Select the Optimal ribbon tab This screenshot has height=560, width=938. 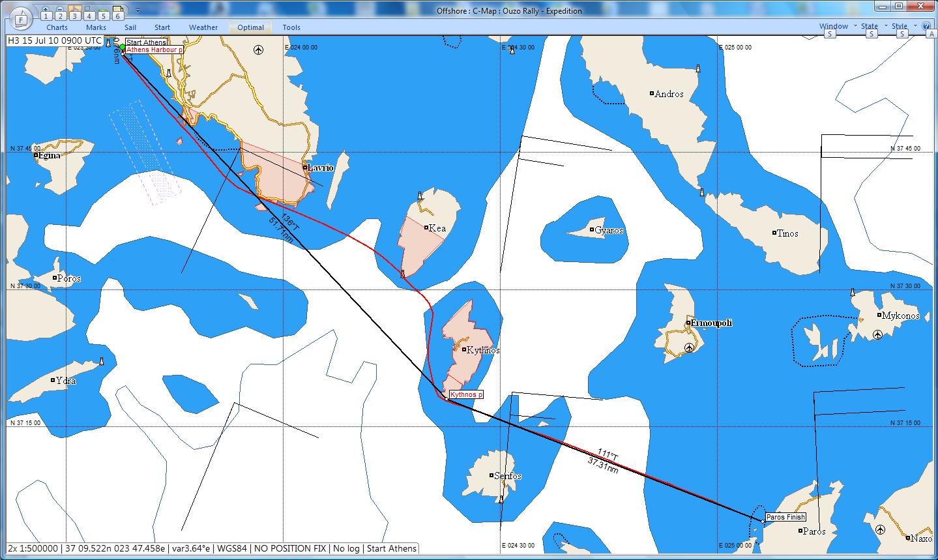pyautogui.click(x=250, y=27)
